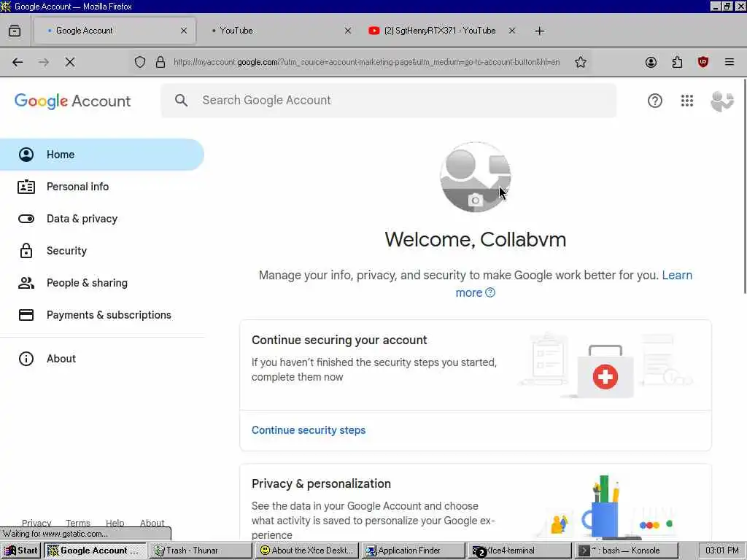Stop page loading with the X button
This screenshot has height=560, width=747.
pos(69,62)
